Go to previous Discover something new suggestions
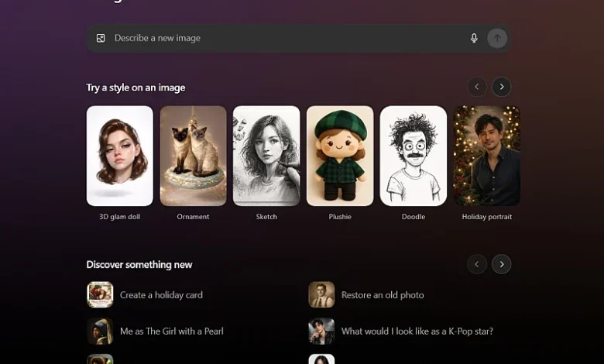 click(x=477, y=264)
